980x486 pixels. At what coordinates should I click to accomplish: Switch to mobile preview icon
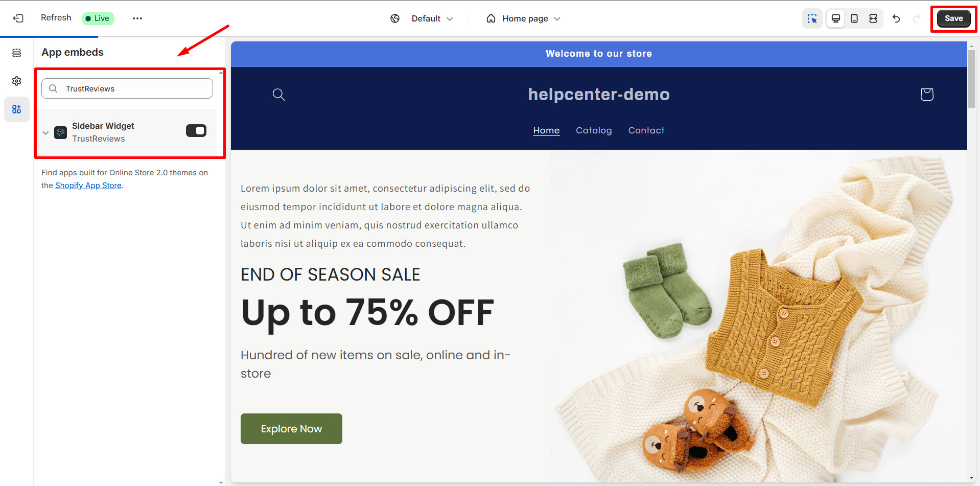(854, 19)
